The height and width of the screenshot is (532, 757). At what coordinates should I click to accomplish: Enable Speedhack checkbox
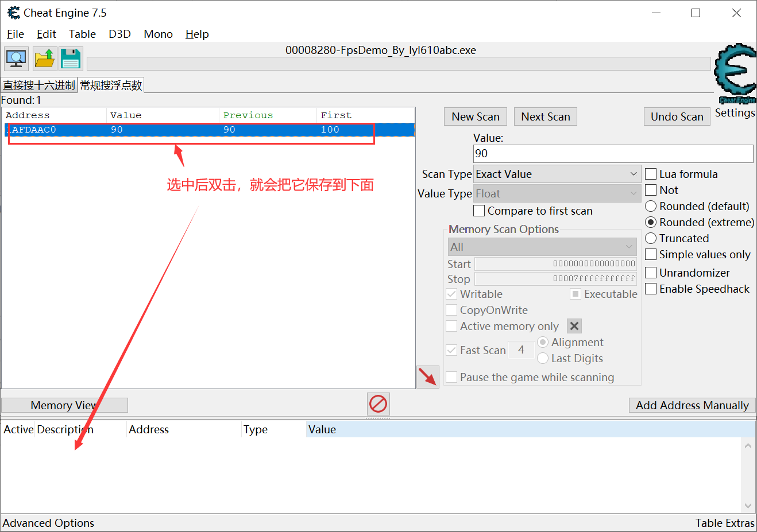651,289
